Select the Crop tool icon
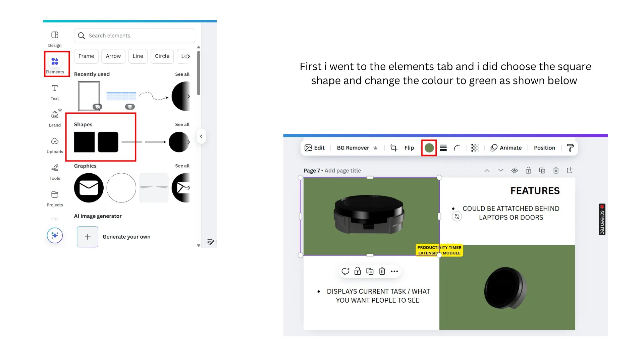The width and height of the screenshot is (644, 362). (x=393, y=148)
